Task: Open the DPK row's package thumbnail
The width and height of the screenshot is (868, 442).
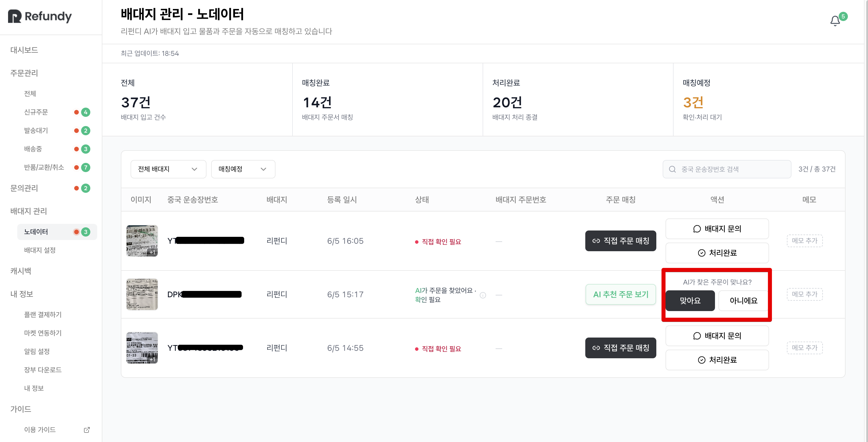Action: point(142,294)
